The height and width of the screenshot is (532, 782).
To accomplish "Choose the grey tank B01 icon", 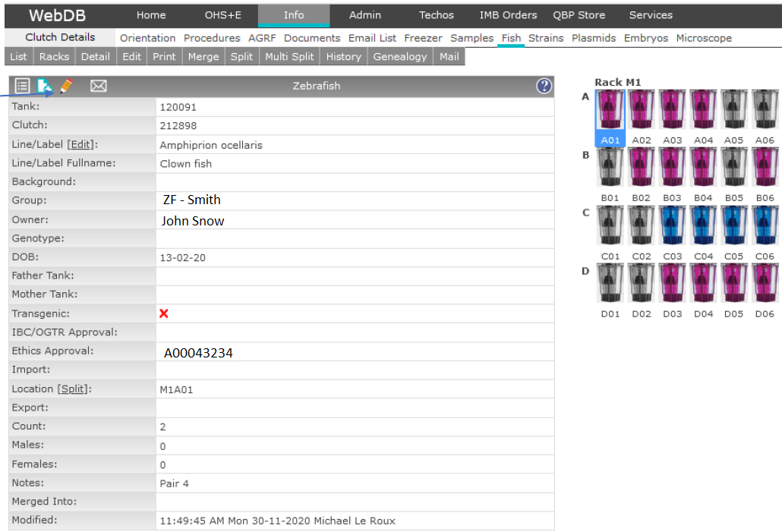I will 610,168.
